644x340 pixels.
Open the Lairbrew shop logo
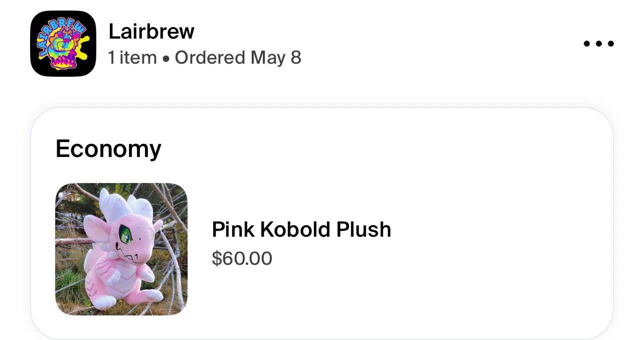[x=63, y=44]
